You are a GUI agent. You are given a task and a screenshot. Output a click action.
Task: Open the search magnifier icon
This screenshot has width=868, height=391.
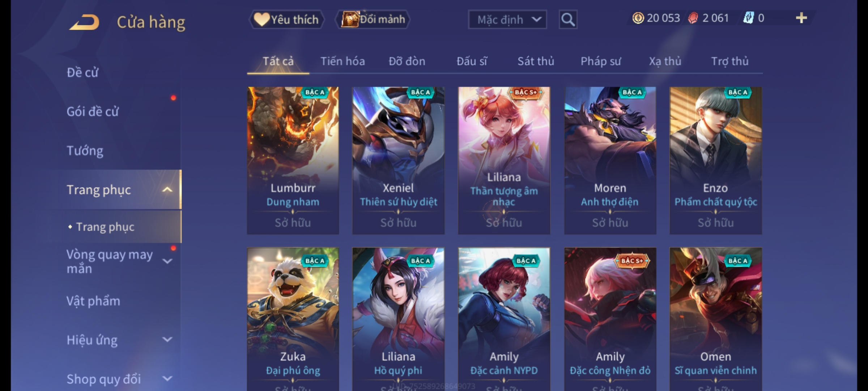click(568, 20)
